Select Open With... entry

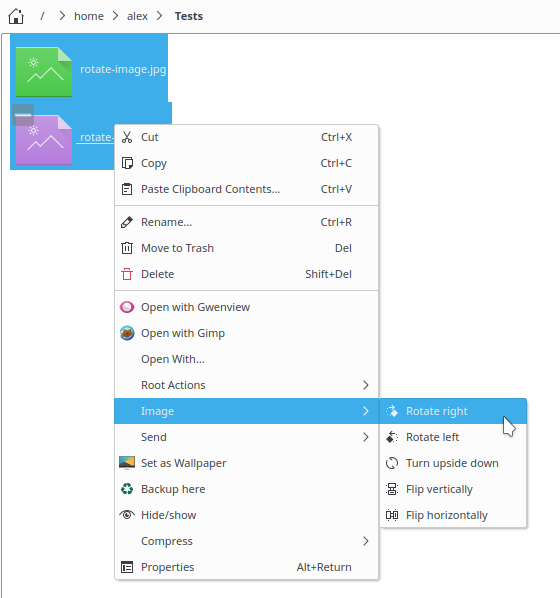(x=246, y=359)
